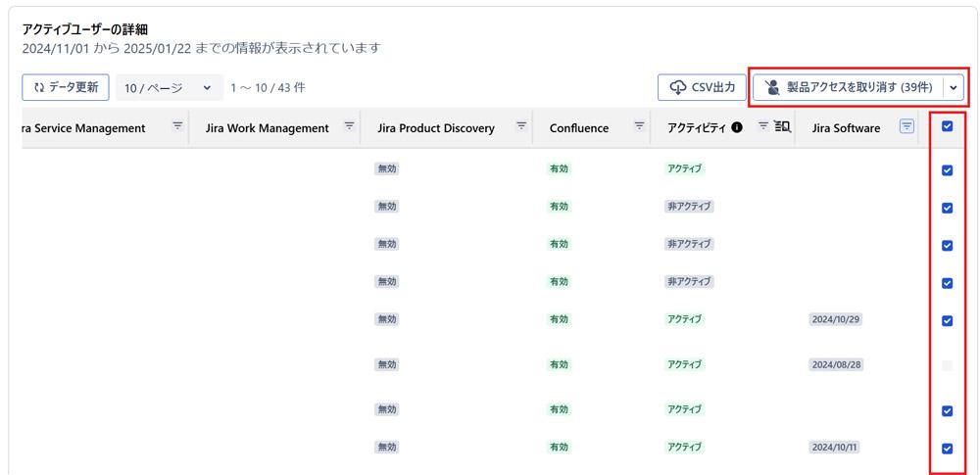
Task: Click the 無効 badge in the 2024/10/11 row
Action: [x=387, y=447]
